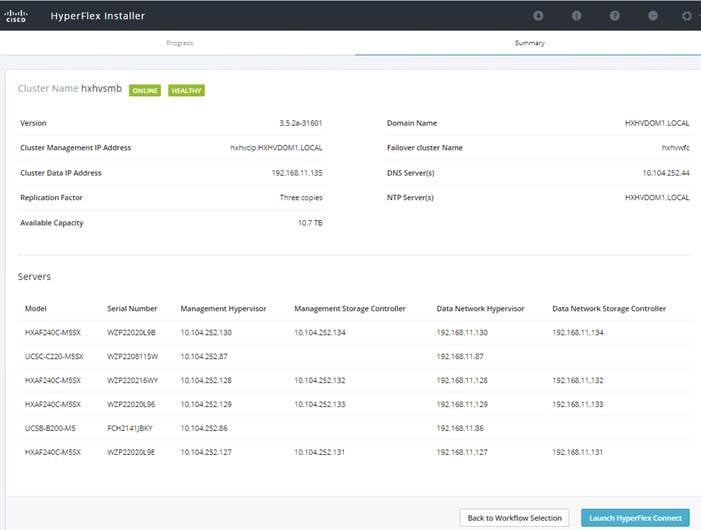701x530 pixels.
Task: Select Domain Name value HXHVDOM1.LOCAL
Action: click(657, 123)
